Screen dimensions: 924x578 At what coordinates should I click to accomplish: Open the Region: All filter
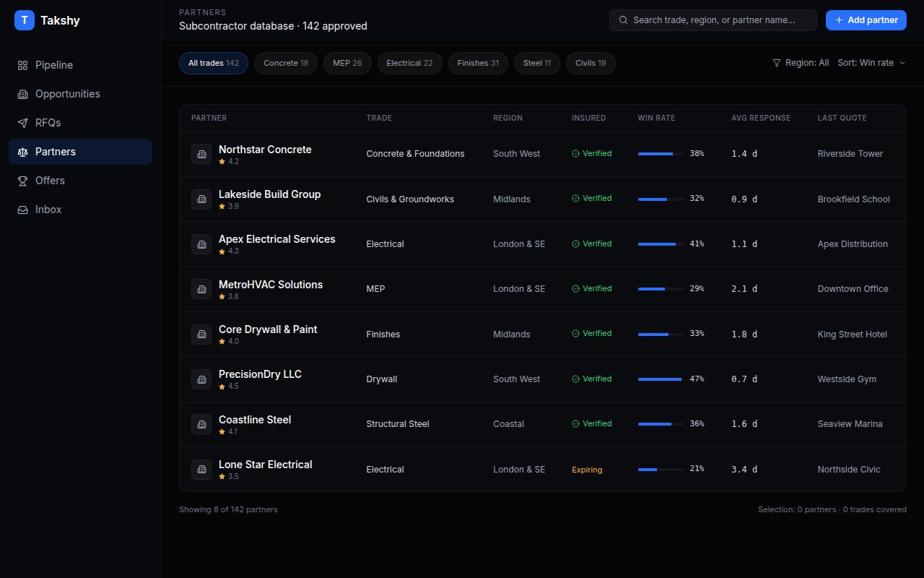tap(801, 63)
